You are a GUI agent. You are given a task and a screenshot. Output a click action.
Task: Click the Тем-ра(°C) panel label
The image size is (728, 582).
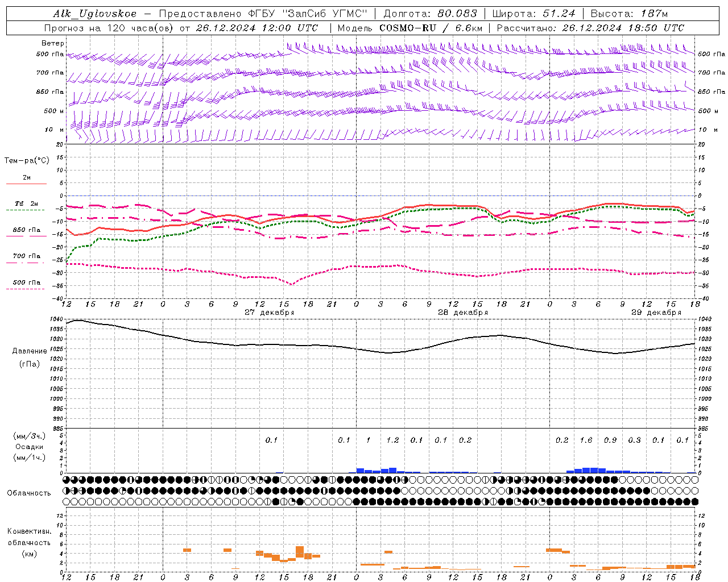pyautogui.click(x=27, y=161)
